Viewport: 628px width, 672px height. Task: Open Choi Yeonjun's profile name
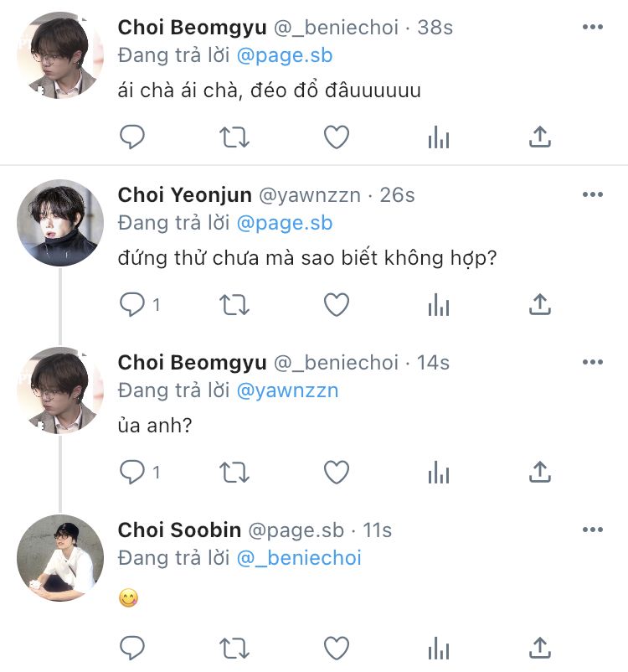coord(184,195)
